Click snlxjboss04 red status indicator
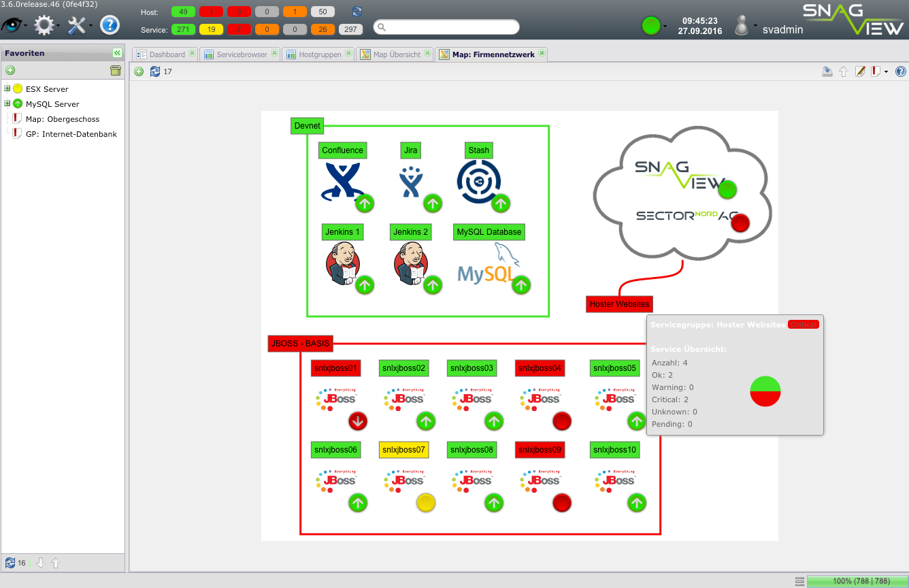The image size is (909, 588). [x=562, y=421]
